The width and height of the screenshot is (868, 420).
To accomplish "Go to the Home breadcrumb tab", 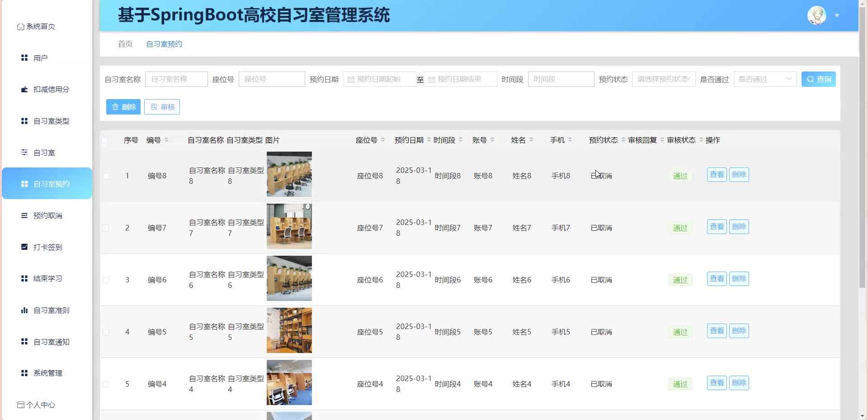I will [125, 44].
